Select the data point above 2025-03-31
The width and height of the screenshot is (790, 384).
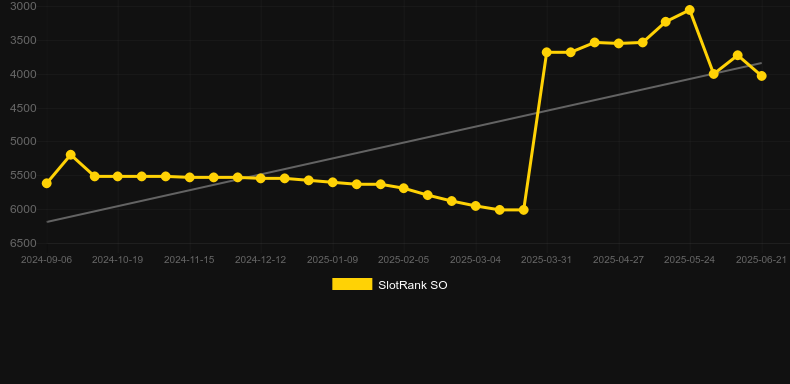(547, 52)
